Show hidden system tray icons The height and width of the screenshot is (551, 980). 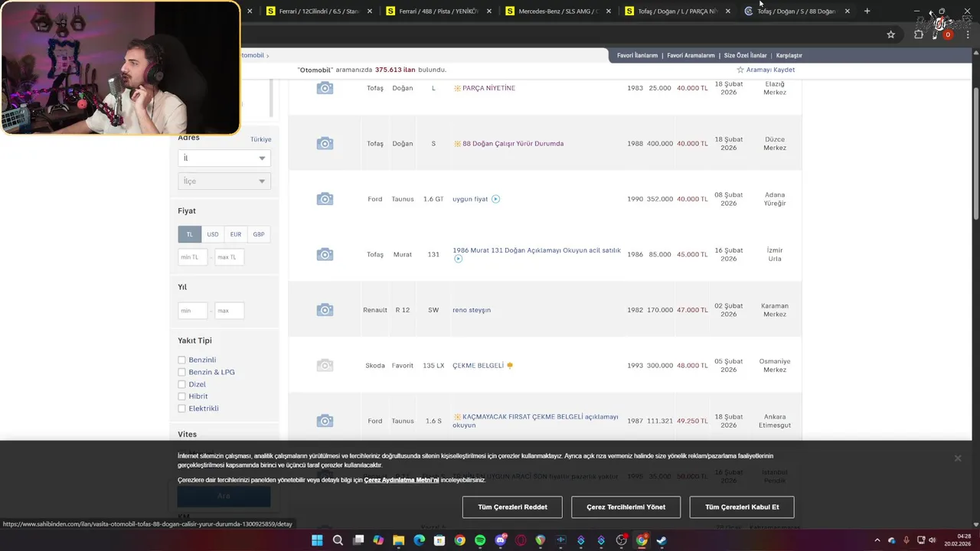pos(877,540)
